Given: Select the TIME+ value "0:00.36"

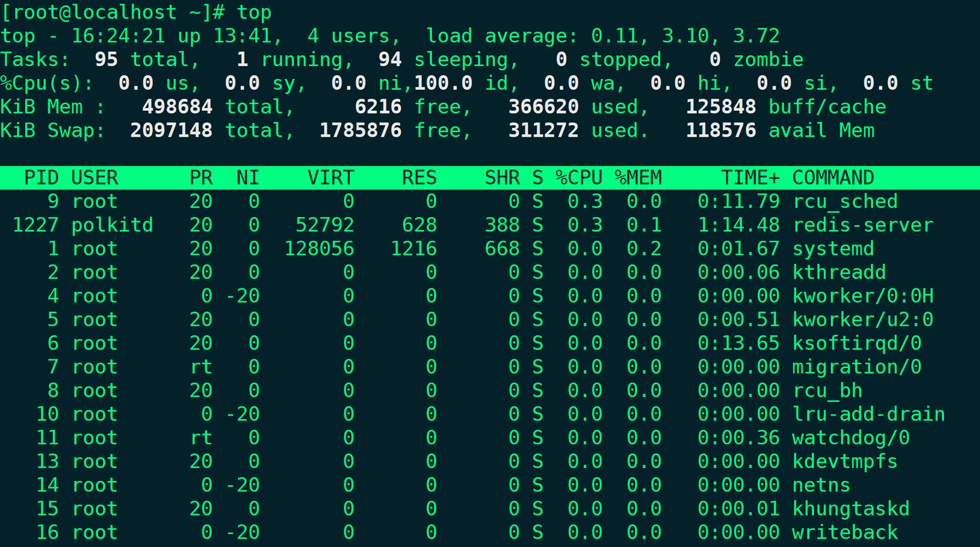Looking at the screenshot, I should point(738,438).
